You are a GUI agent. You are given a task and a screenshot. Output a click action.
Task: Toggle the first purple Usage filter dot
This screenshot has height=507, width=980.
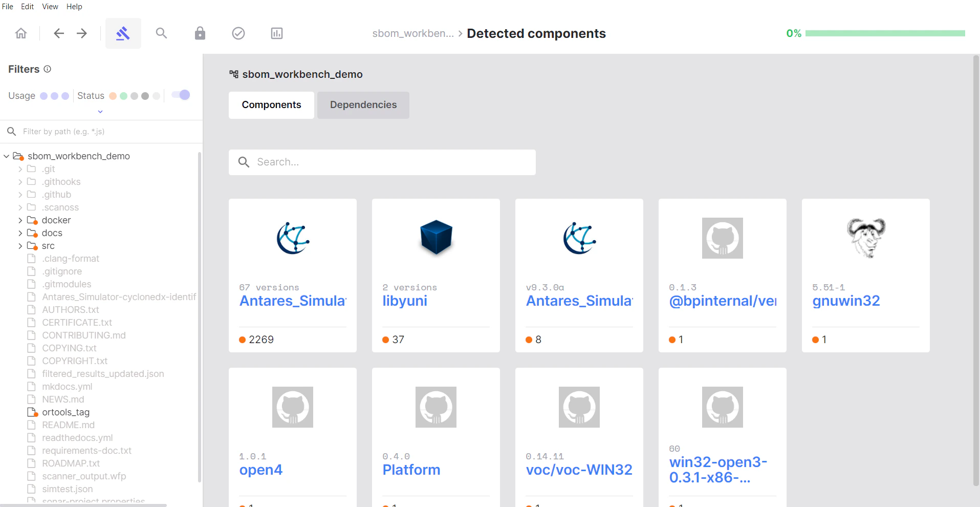tap(43, 95)
